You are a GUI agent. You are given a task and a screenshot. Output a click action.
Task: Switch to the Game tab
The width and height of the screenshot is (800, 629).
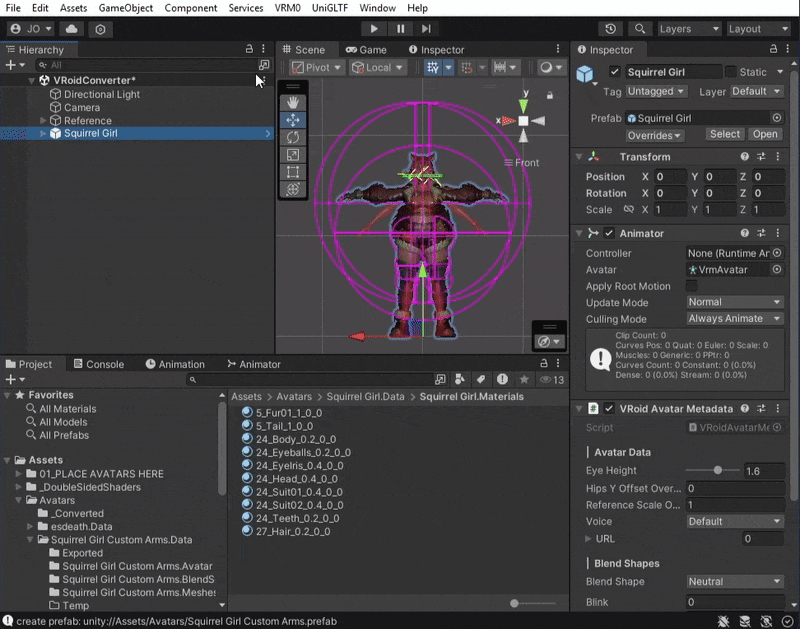pos(366,49)
